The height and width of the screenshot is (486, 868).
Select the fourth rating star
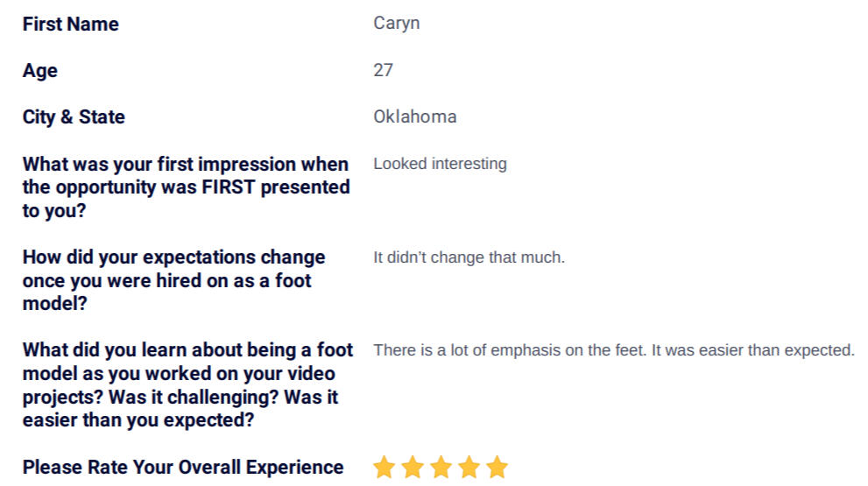coord(469,467)
